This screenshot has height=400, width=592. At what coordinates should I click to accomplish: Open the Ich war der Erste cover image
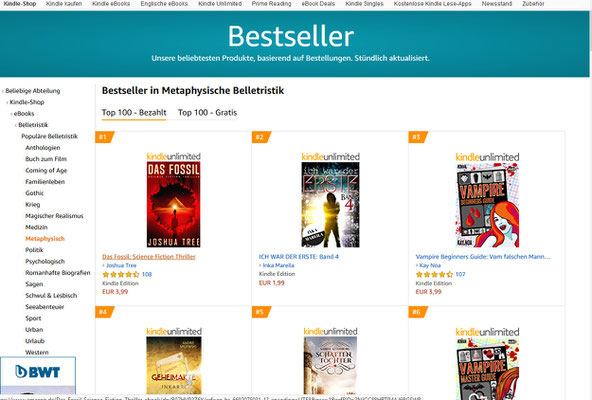coord(330,205)
